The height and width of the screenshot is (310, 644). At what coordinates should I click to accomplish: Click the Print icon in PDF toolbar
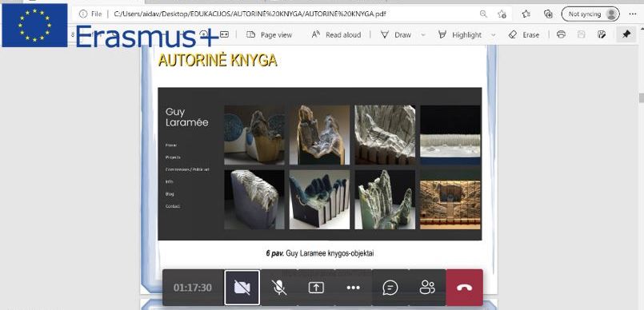pyautogui.click(x=561, y=35)
